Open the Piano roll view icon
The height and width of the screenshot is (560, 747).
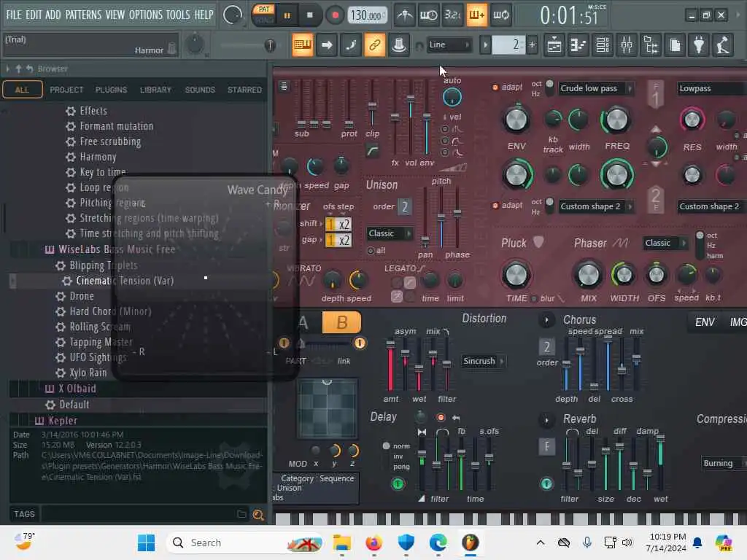[x=578, y=45]
